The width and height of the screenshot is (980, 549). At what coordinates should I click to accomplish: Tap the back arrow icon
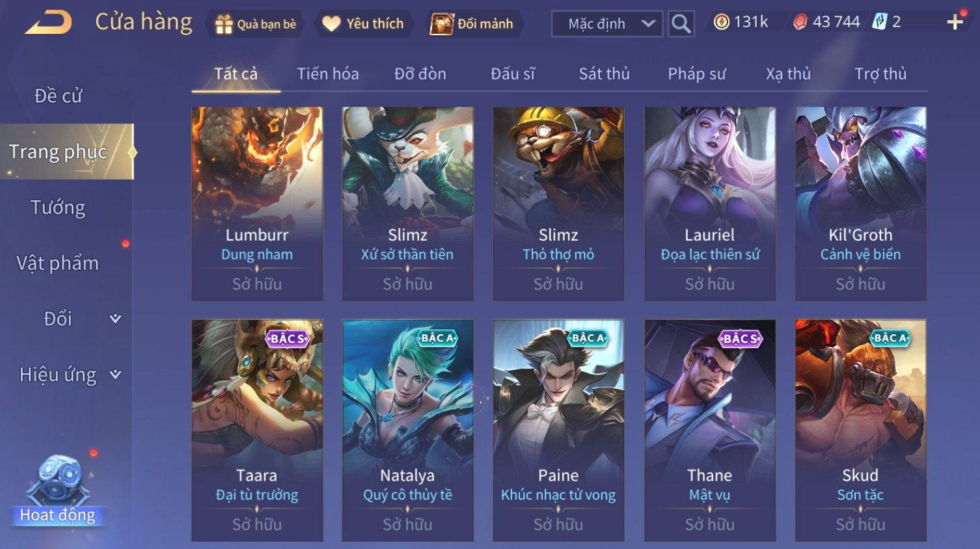(49, 23)
